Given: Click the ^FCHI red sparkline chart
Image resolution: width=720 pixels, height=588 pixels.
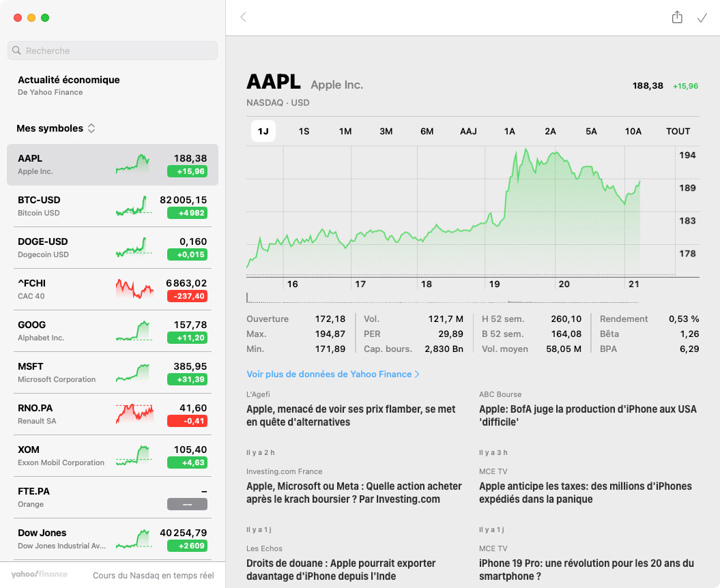Looking at the screenshot, I should pos(134,289).
